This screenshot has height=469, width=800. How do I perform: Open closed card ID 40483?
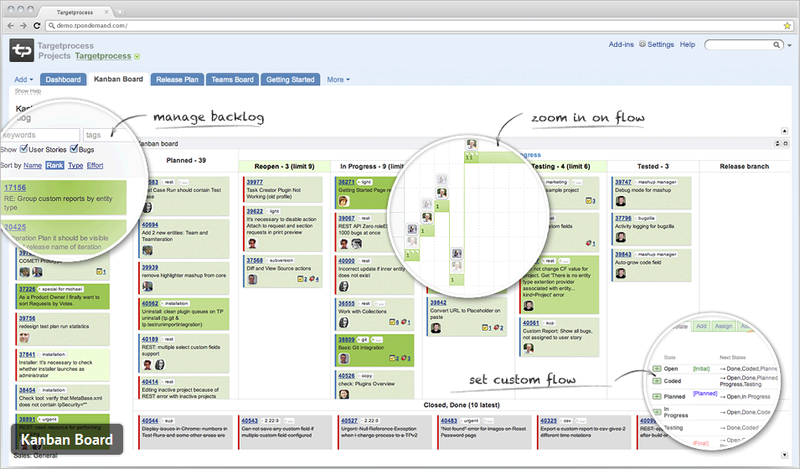[449, 421]
